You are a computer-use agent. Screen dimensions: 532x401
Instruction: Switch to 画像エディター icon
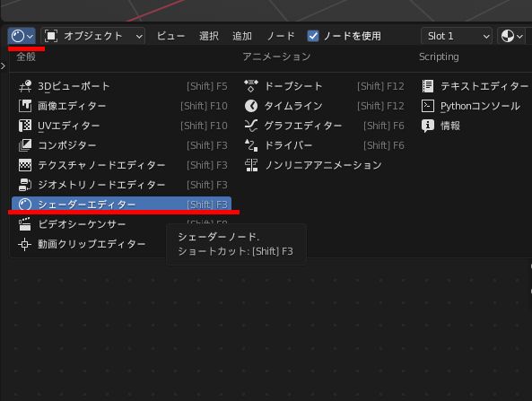click(x=25, y=106)
